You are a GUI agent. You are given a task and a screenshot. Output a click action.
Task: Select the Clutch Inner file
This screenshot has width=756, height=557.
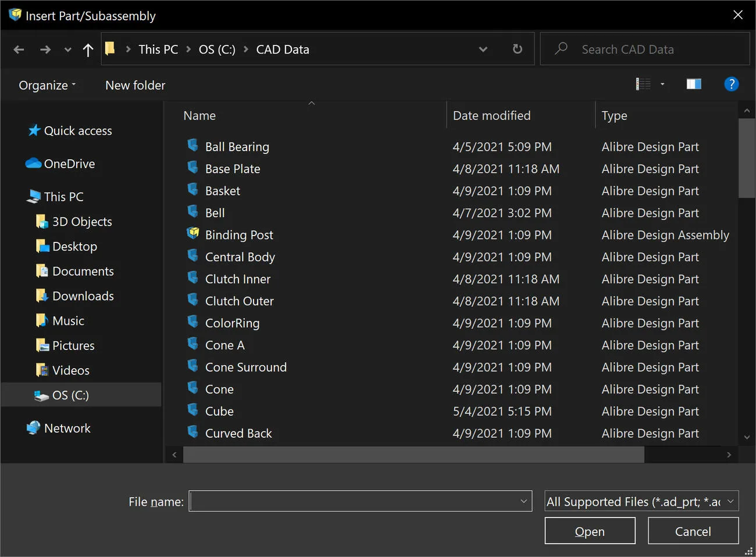(x=238, y=279)
